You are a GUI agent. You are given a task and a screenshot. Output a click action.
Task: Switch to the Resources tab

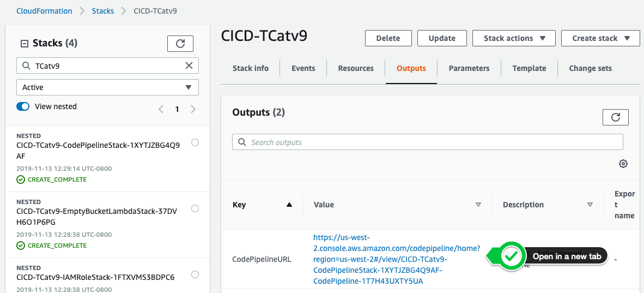[x=356, y=68]
